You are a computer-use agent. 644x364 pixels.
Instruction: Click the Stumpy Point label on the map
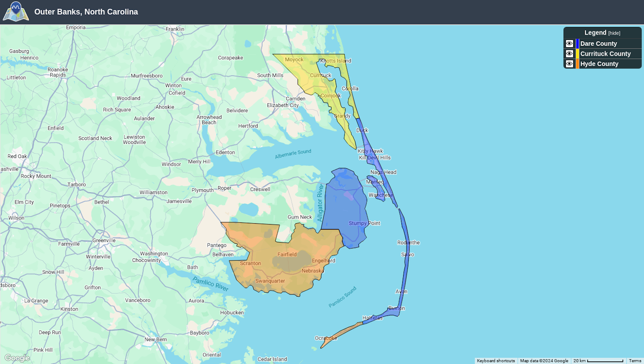364,223
